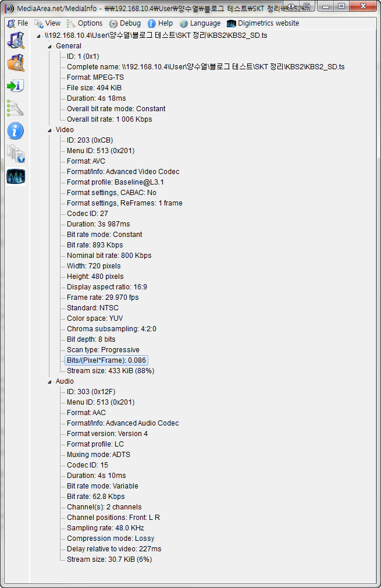Select the Video tree node label
This screenshot has height=588, width=381.
(65, 130)
